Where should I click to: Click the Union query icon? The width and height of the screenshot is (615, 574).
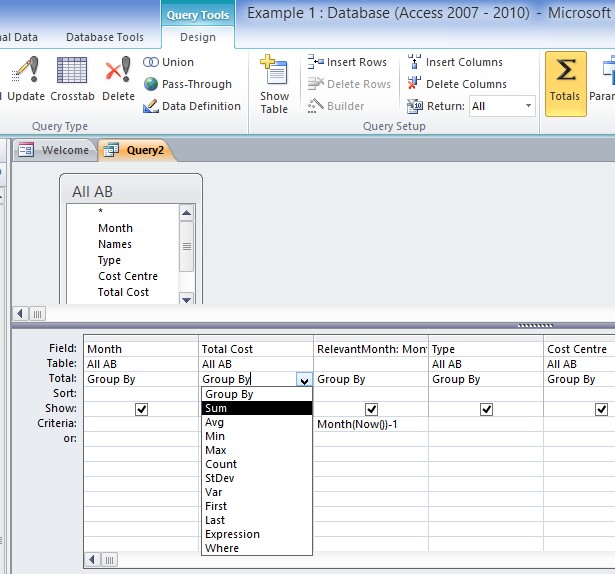point(151,62)
